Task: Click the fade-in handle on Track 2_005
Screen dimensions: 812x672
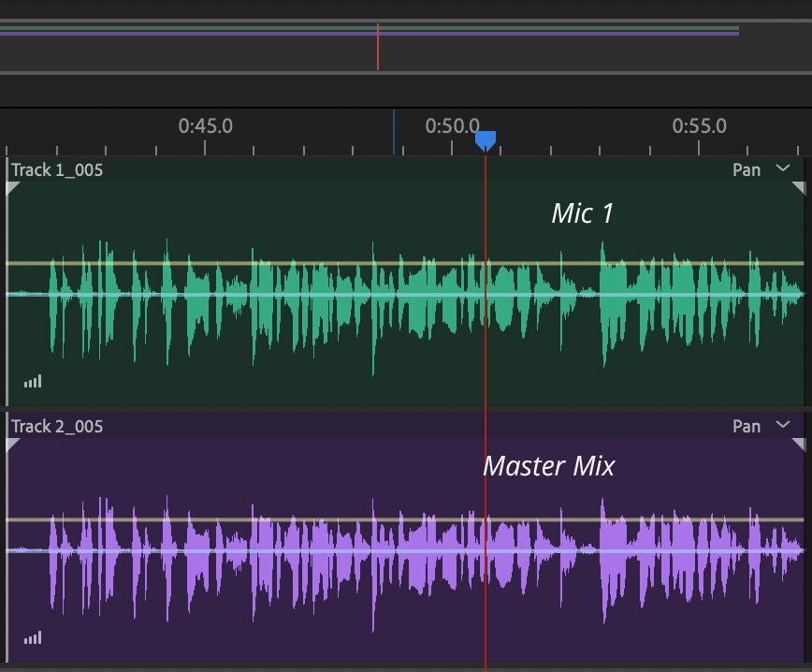Action: (x=12, y=444)
